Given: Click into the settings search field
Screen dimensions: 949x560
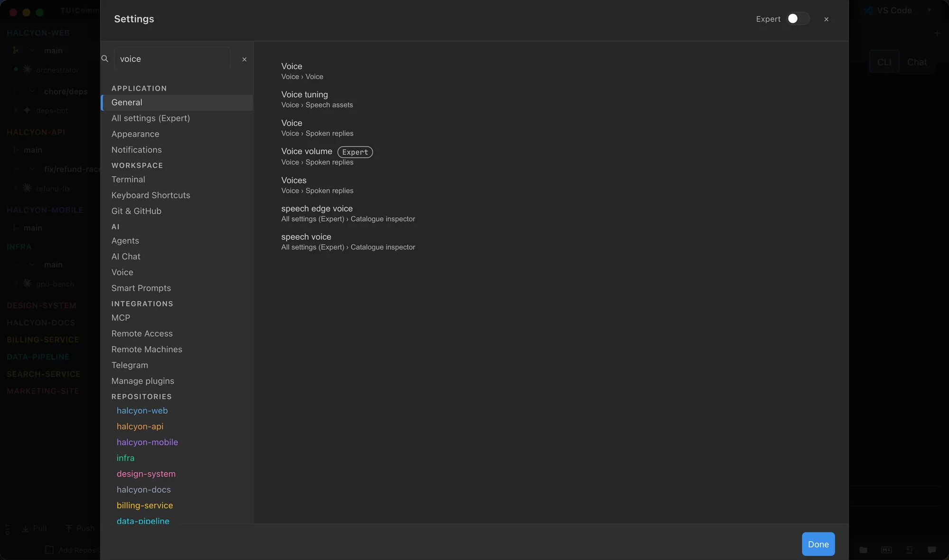Looking at the screenshot, I should click(172, 59).
